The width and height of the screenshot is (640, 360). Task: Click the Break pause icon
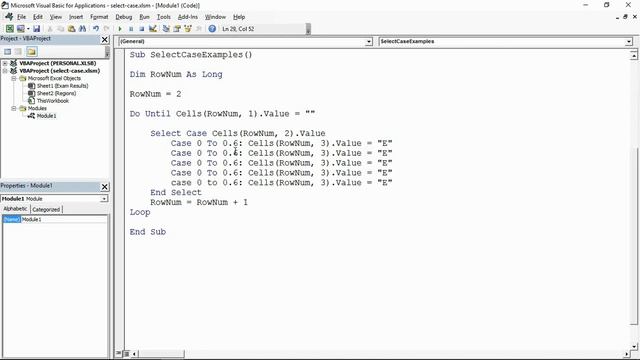tap(131, 29)
